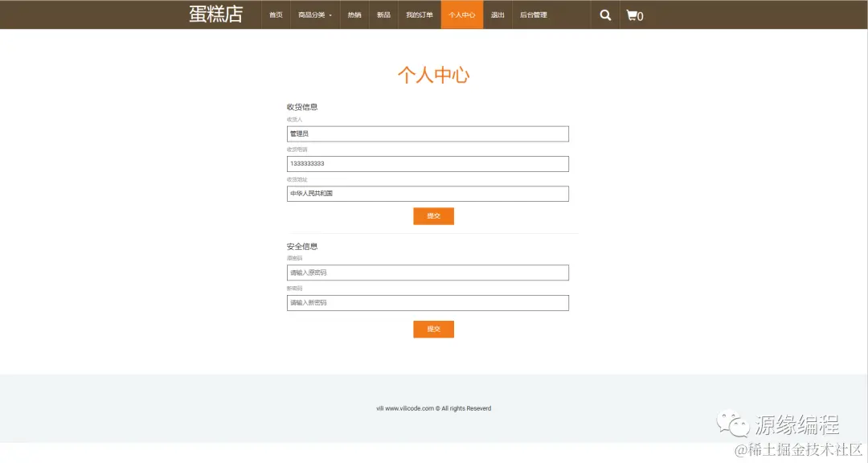This screenshot has height=463, width=868.
Task: Focus the 收货人 field containing 管理员
Action: [428, 133]
